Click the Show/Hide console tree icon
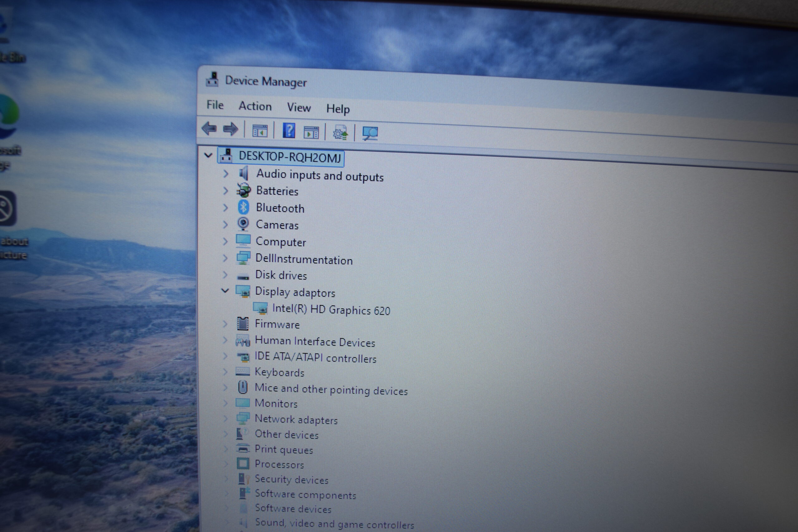 [x=260, y=131]
